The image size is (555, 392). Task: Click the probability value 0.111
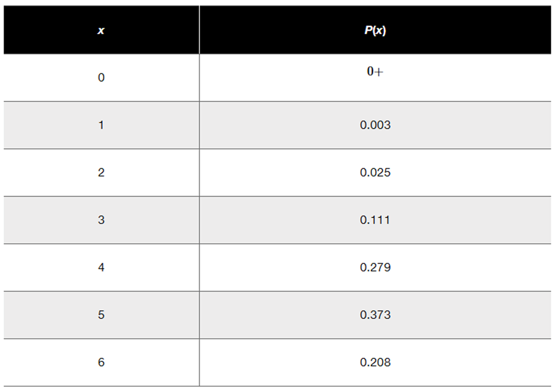(x=375, y=220)
